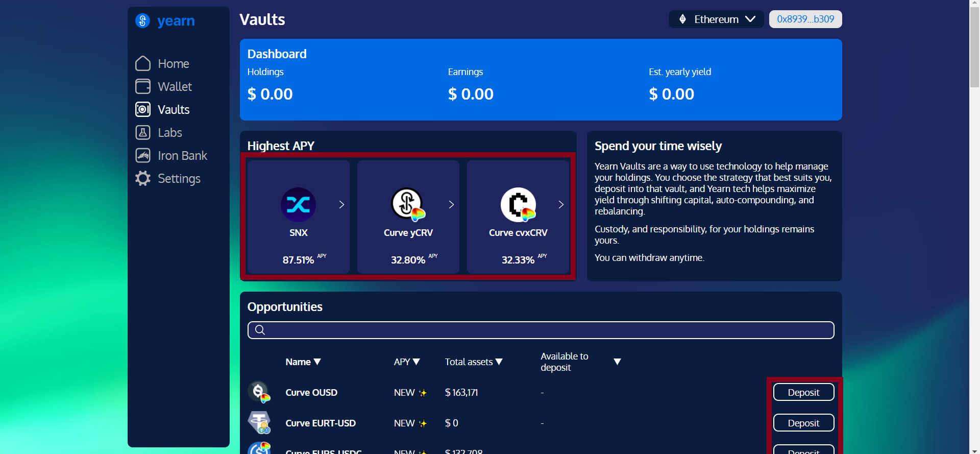Expand the SNX vault card chevron

[341, 204]
